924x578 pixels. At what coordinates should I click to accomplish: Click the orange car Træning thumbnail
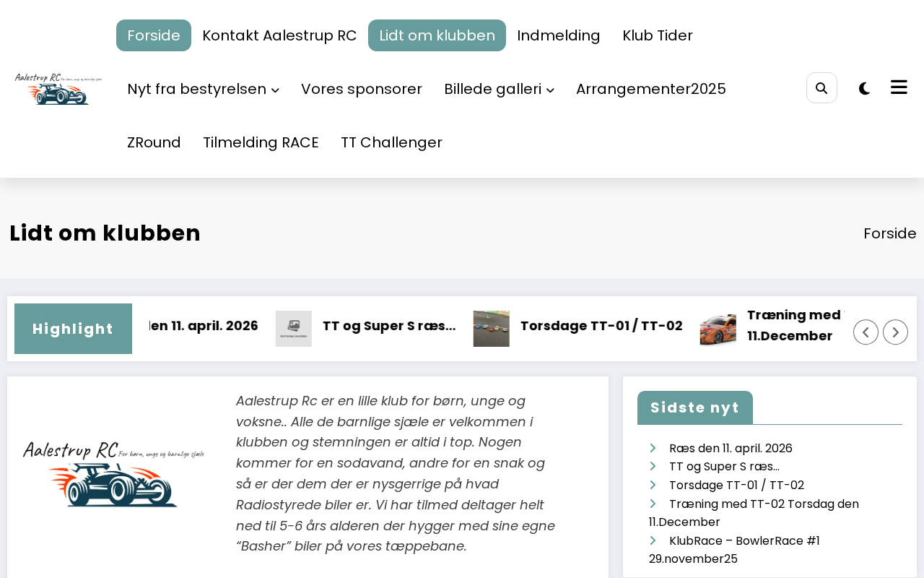coord(718,329)
